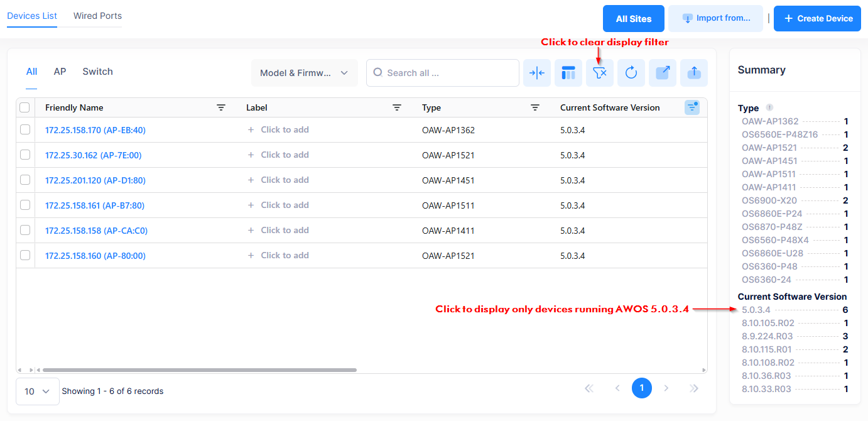Screen dimensions: 868x421
Task: Click the clear filter funnel icon
Action: click(x=600, y=73)
